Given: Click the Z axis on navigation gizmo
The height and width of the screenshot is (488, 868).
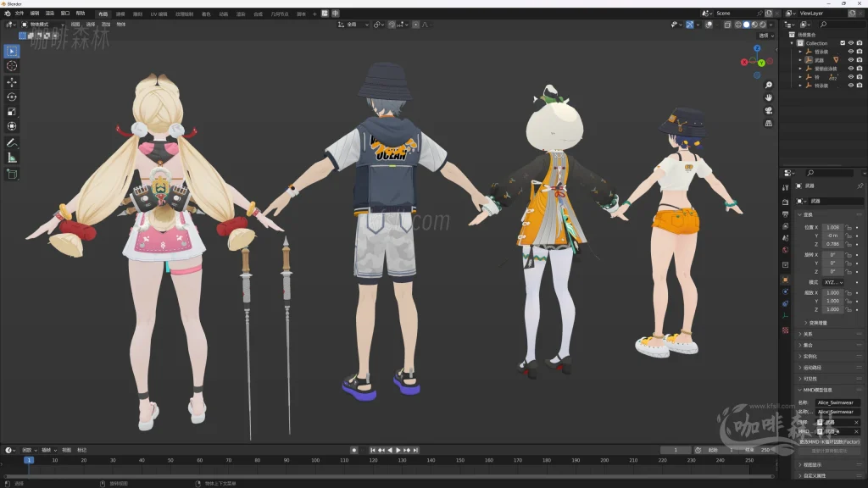Looking at the screenshot, I should pos(757,48).
